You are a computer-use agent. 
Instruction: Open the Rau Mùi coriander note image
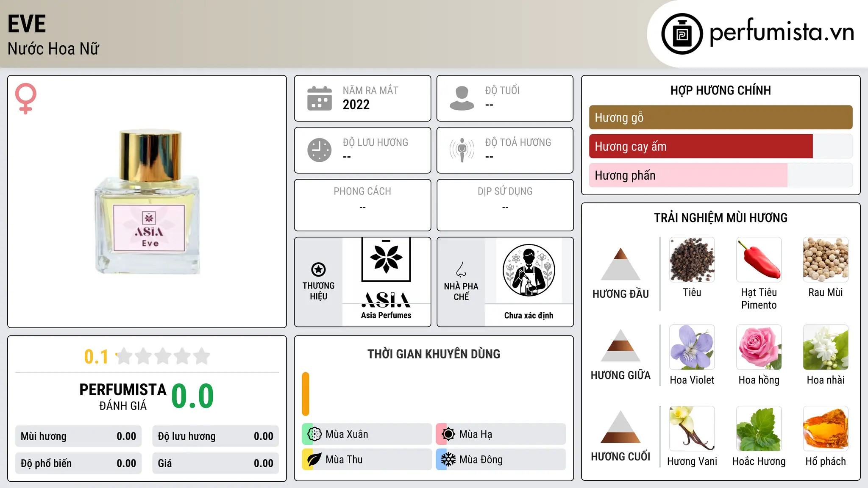point(826,260)
